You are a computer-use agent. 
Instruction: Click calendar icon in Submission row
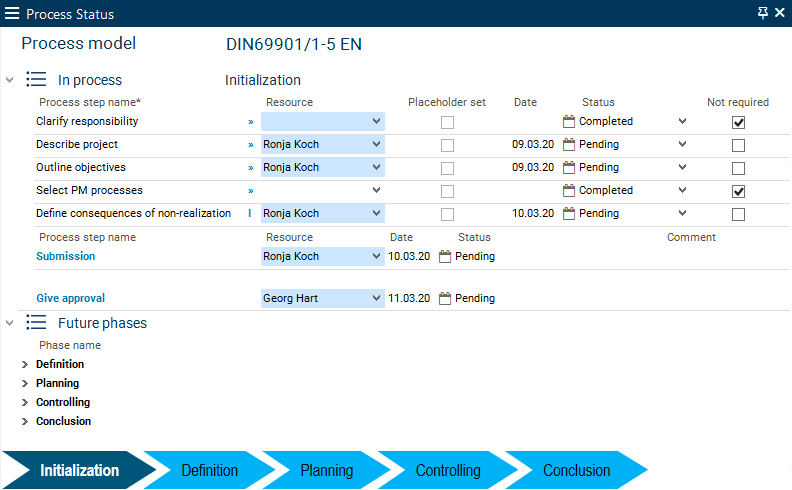tap(445, 256)
